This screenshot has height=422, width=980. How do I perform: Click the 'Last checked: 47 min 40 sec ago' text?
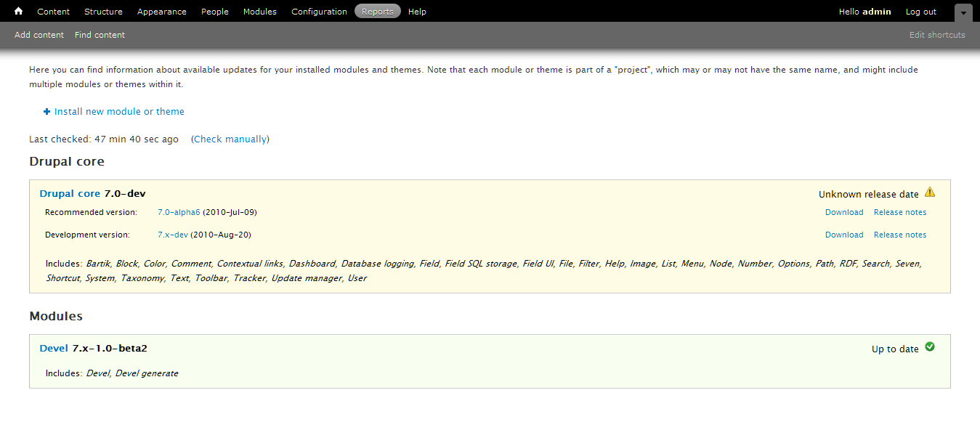[104, 139]
